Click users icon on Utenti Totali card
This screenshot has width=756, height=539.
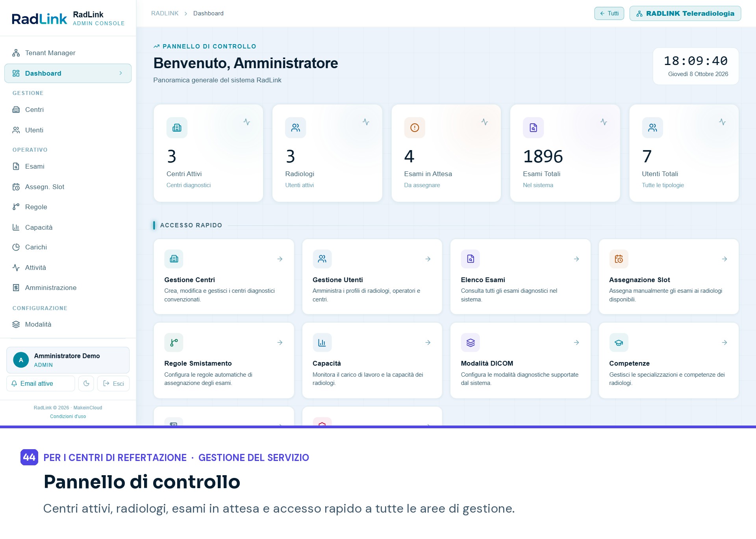pos(652,128)
